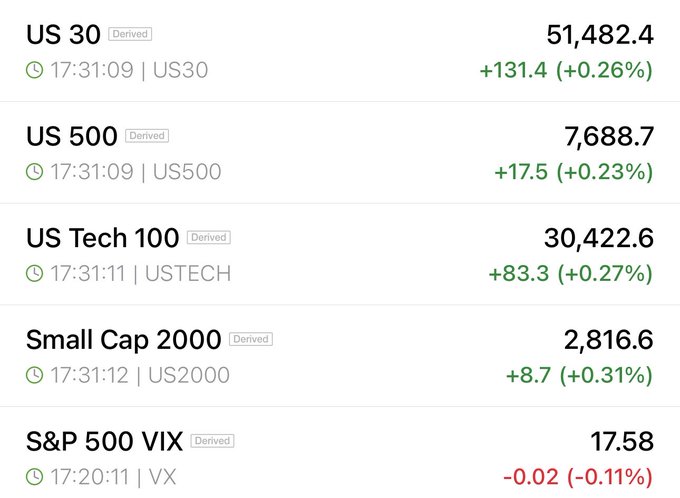Click the Derived badge next to US 30
This screenshot has width=680, height=498.
pos(130,34)
